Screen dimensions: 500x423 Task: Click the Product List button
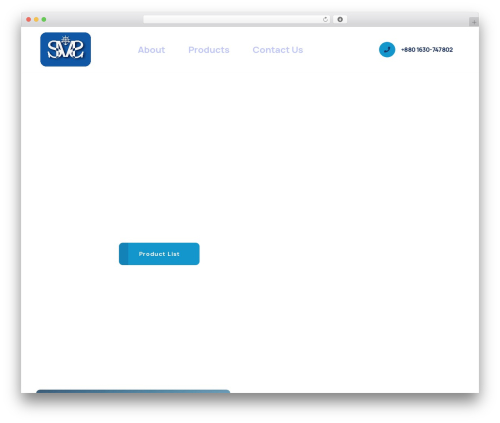coord(159,254)
